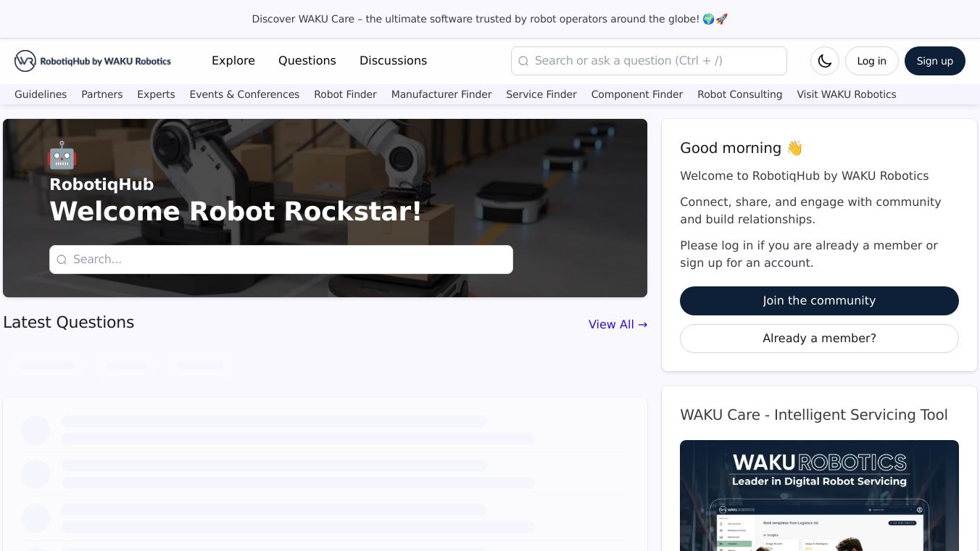Open the Robot Finder
980x551 pixels.
[x=345, y=94]
